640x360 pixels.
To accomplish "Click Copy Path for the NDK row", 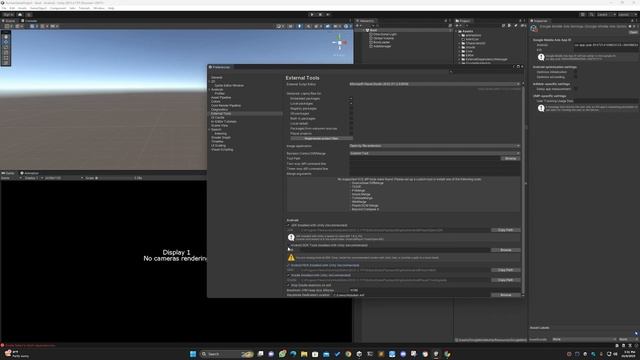I will click(505, 270).
